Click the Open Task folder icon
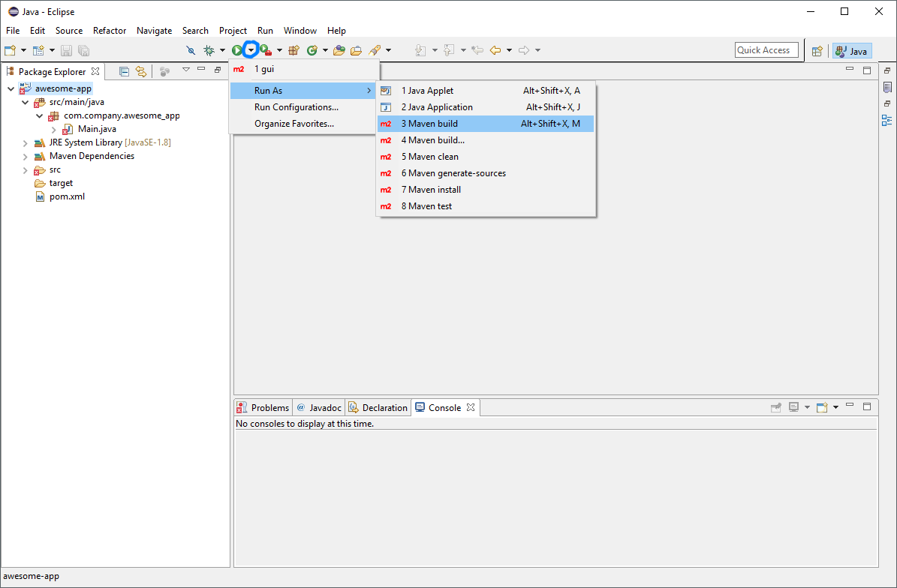 coord(356,50)
